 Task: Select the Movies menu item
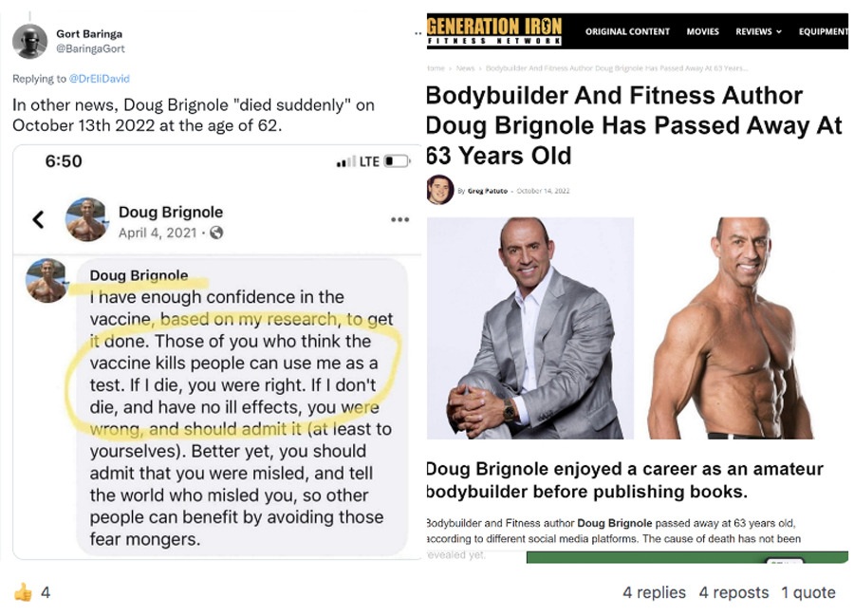click(x=702, y=31)
